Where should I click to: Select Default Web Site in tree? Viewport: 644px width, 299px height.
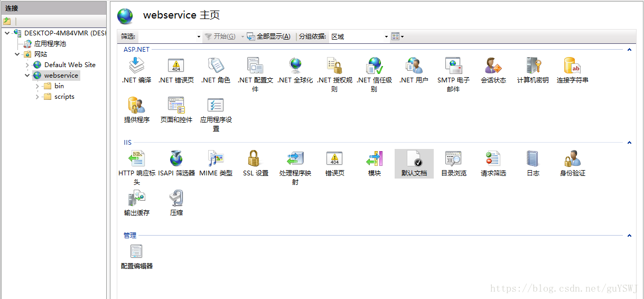pyautogui.click(x=70, y=64)
